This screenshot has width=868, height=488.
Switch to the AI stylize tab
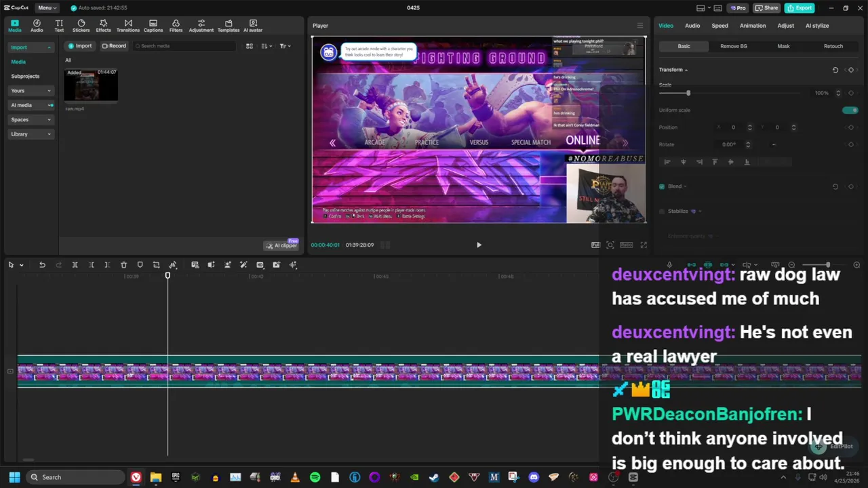(x=817, y=26)
